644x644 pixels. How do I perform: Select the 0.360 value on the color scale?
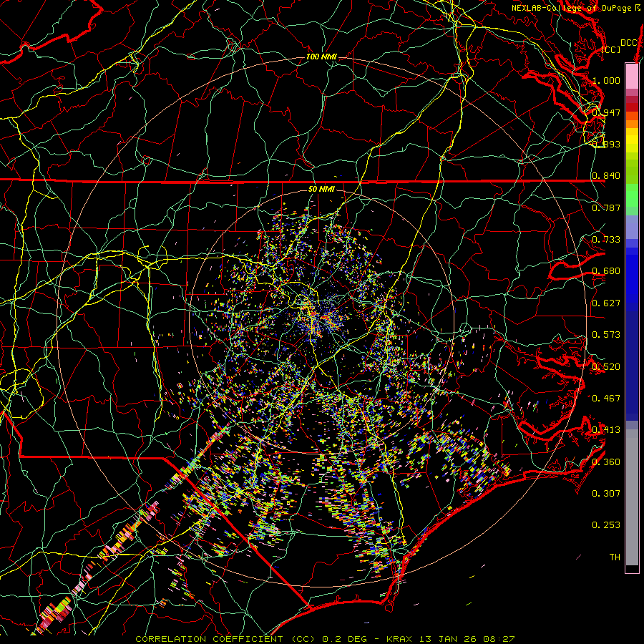coord(606,462)
